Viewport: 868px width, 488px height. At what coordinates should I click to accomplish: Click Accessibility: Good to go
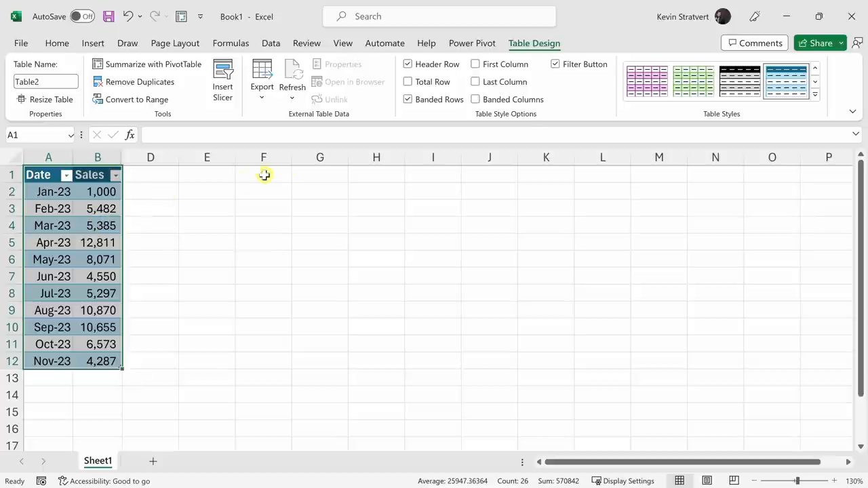click(104, 481)
